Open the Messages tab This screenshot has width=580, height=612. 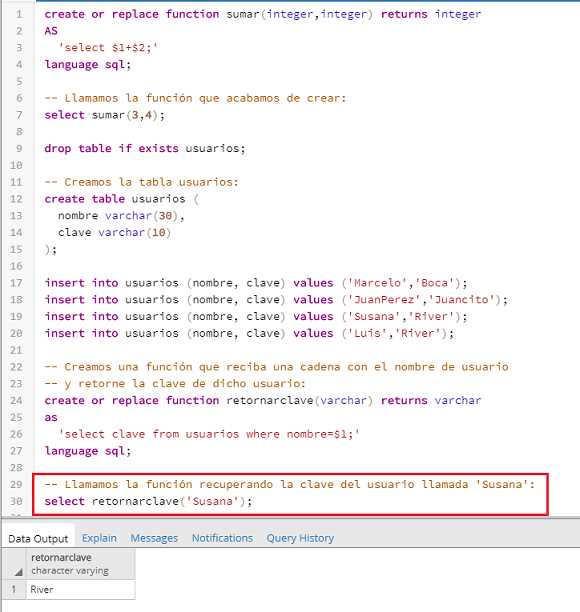pos(154,538)
